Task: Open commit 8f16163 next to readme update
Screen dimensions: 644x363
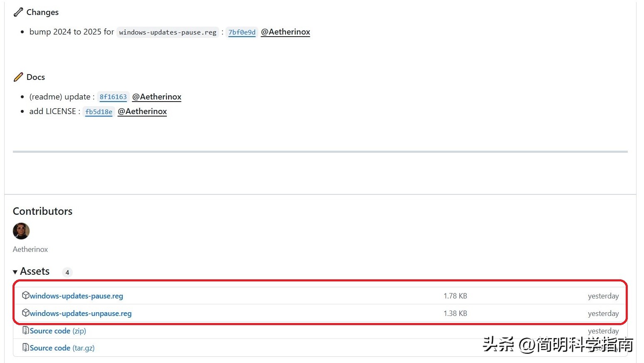Action: point(113,97)
